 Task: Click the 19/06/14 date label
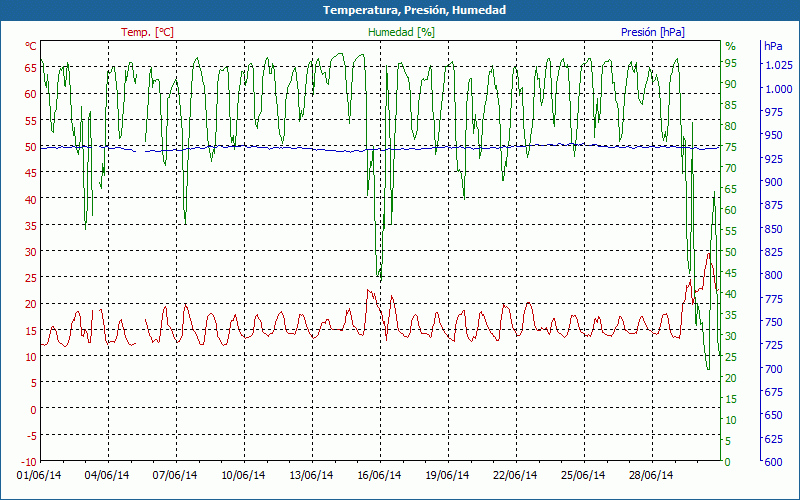[448, 476]
